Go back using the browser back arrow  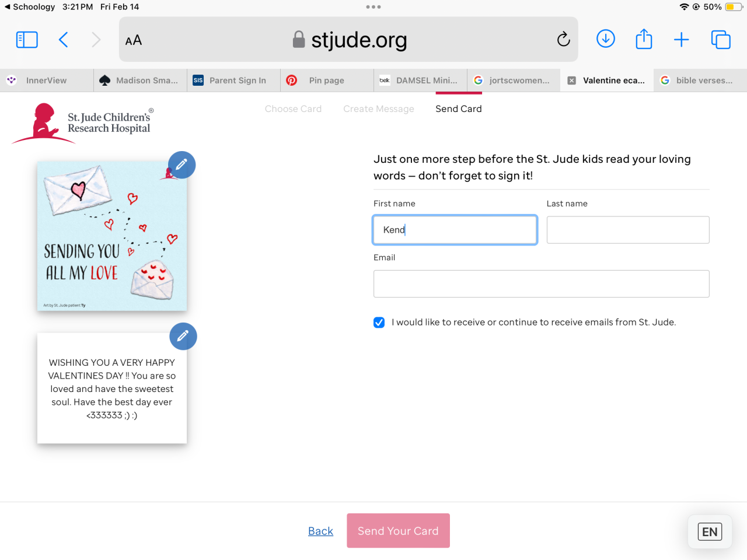[64, 40]
